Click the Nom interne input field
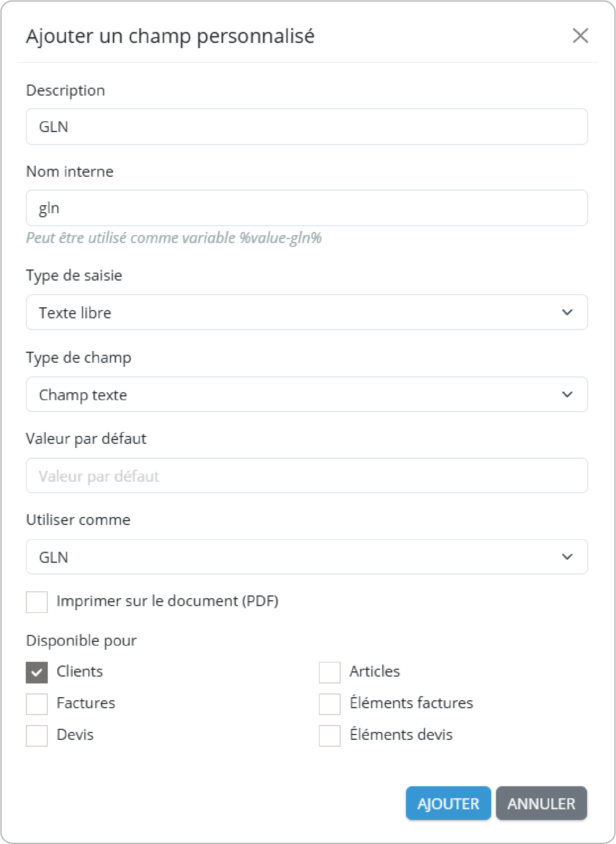The width and height of the screenshot is (616, 844). (x=307, y=208)
